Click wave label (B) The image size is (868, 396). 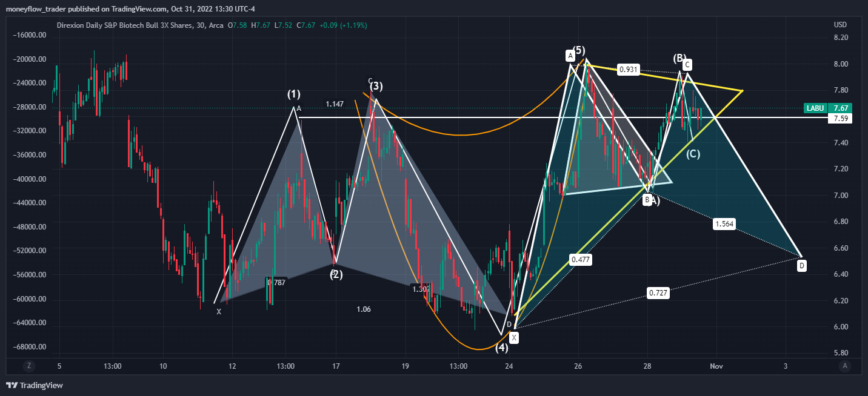[679, 58]
